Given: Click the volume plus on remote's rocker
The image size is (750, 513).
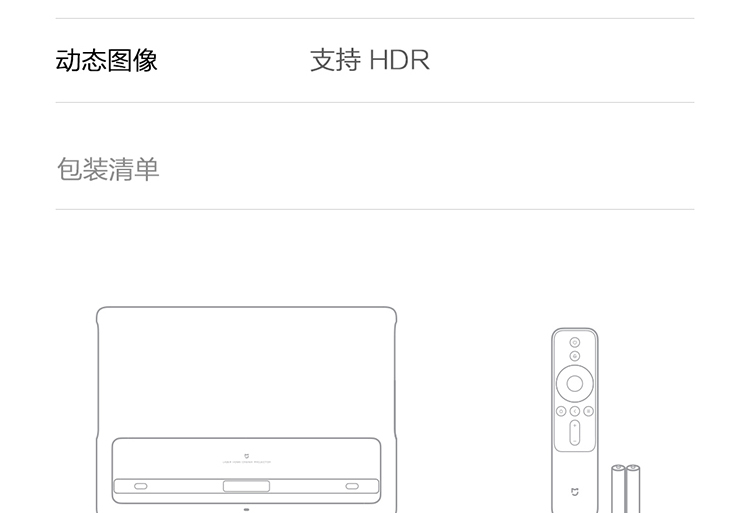Looking at the screenshot, I should coord(574,426).
